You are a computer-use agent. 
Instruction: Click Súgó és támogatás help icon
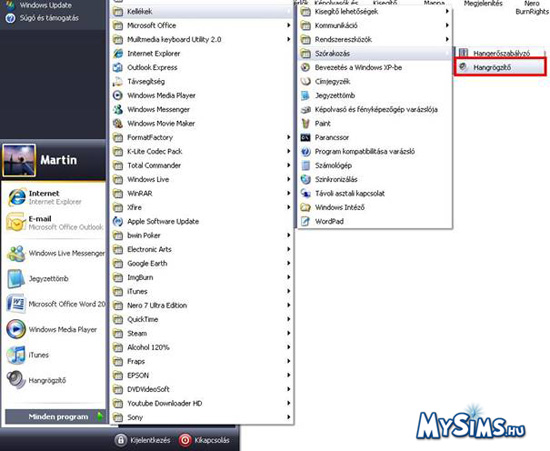[11, 18]
